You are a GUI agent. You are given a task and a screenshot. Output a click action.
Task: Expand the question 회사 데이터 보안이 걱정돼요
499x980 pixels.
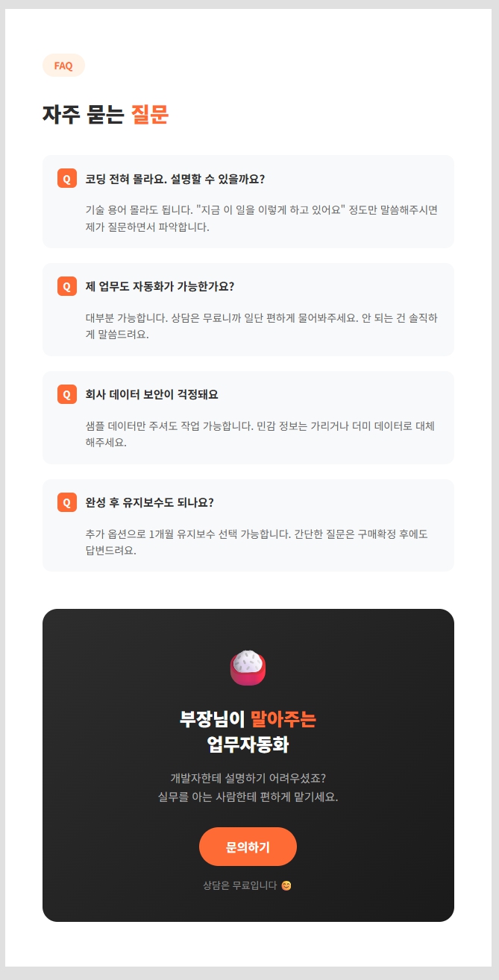(x=152, y=394)
